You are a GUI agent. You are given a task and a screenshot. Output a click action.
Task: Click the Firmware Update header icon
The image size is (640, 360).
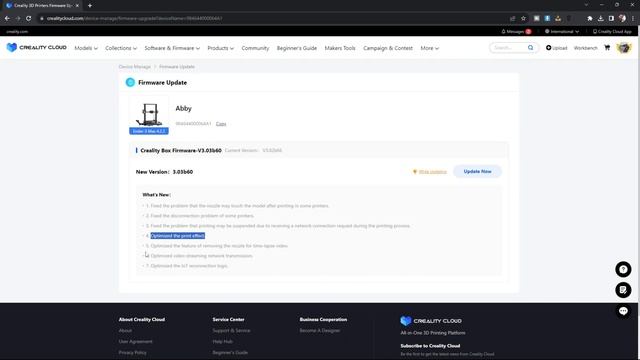click(x=130, y=82)
